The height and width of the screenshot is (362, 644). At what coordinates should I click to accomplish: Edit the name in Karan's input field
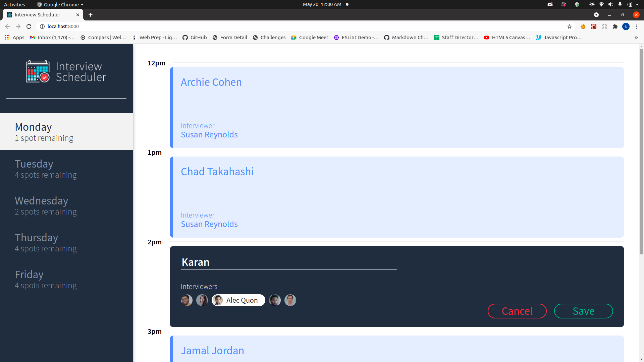click(x=288, y=262)
